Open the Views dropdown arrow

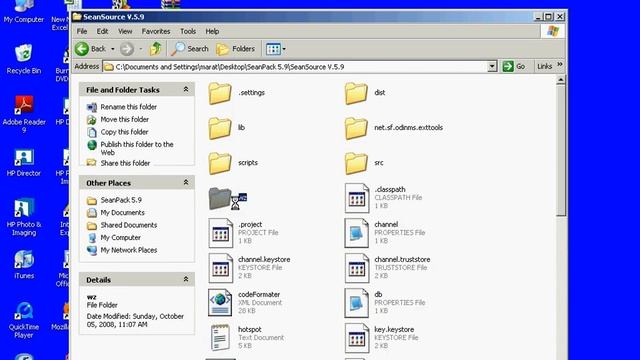pyautogui.click(x=284, y=49)
